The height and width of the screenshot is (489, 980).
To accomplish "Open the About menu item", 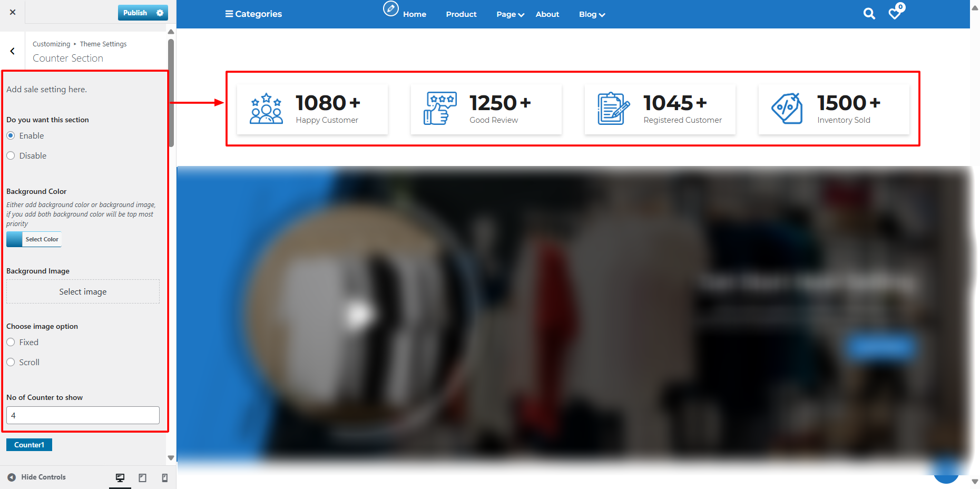I will [547, 14].
